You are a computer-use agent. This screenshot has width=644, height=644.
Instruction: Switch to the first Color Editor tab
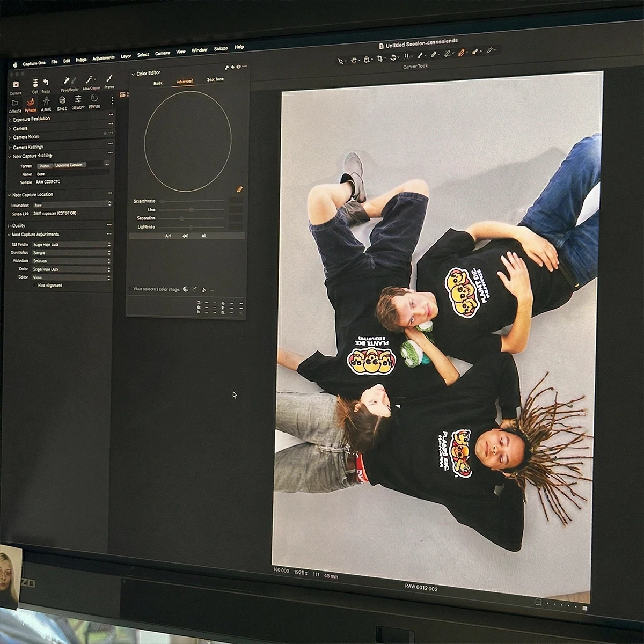(158, 83)
